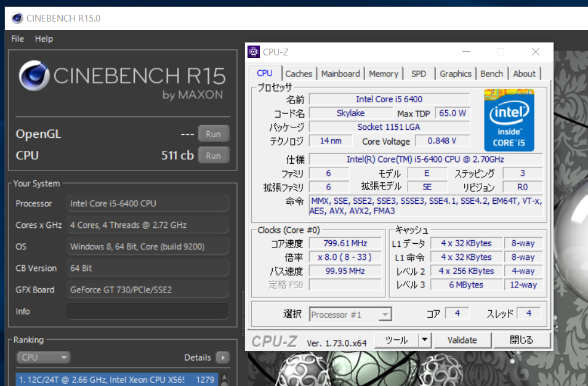Expand the ツール dropdown arrow
The height and width of the screenshot is (386, 588).
coord(425,340)
